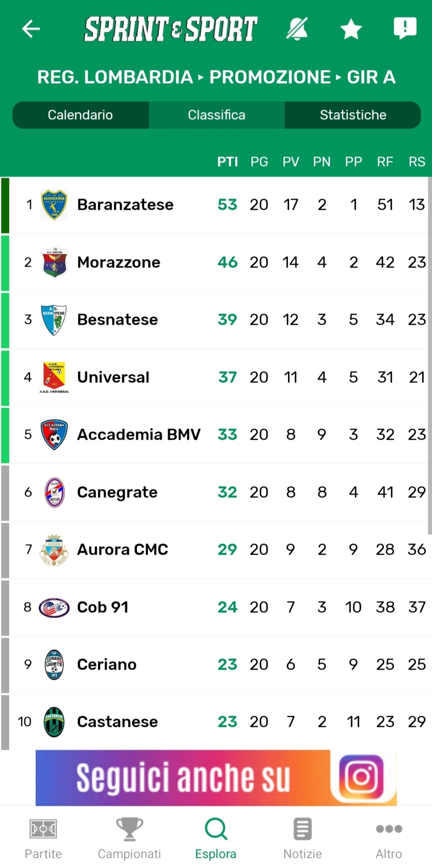The height and width of the screenshot is (868, 432).
Task: Toggle the muted notification bell
Action: (x=297, y=29)
